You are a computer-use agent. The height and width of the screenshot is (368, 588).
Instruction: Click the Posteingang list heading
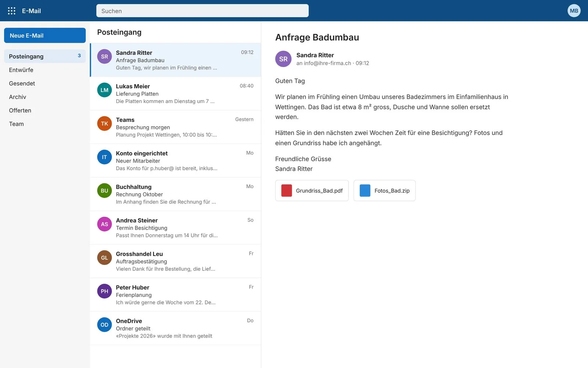[119, 32]
